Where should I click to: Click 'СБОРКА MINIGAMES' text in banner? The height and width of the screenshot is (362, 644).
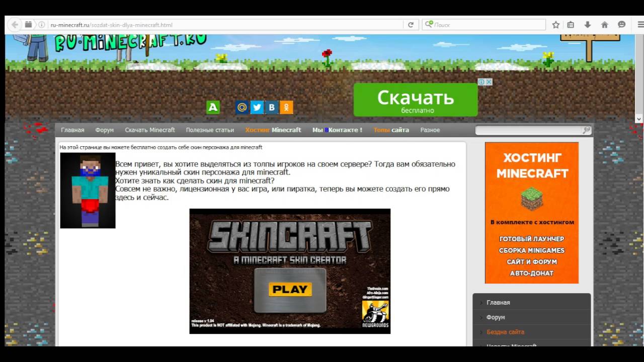pyautogui.click(x=532, y=250)
